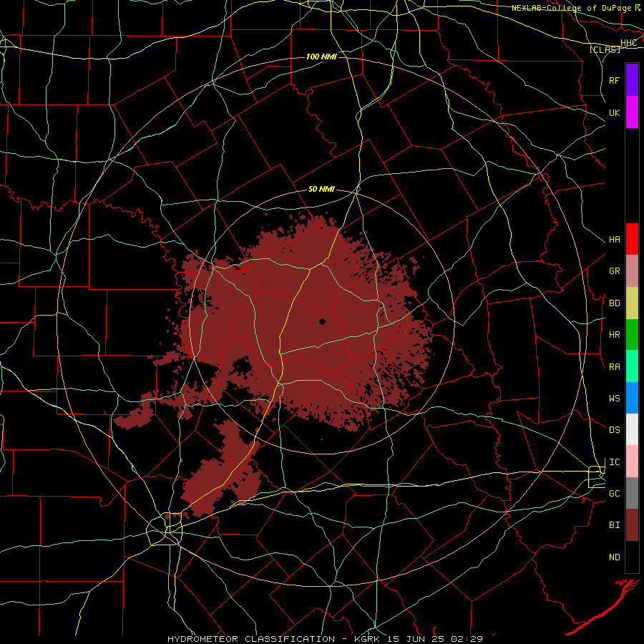Viewport: 644px width, 644px height.
Task: Click the HR green legend color swatch
Action: click(632, 335)
